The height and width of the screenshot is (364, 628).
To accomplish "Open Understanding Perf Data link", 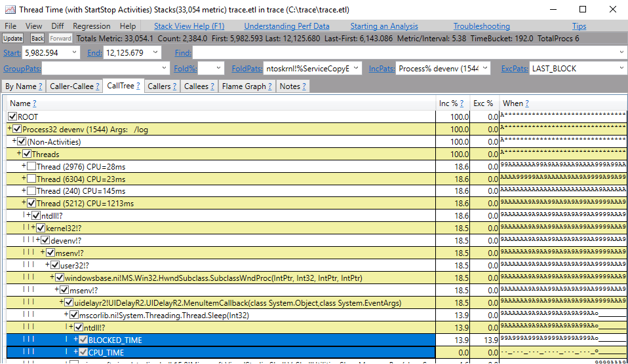I will tap(286, 26).
